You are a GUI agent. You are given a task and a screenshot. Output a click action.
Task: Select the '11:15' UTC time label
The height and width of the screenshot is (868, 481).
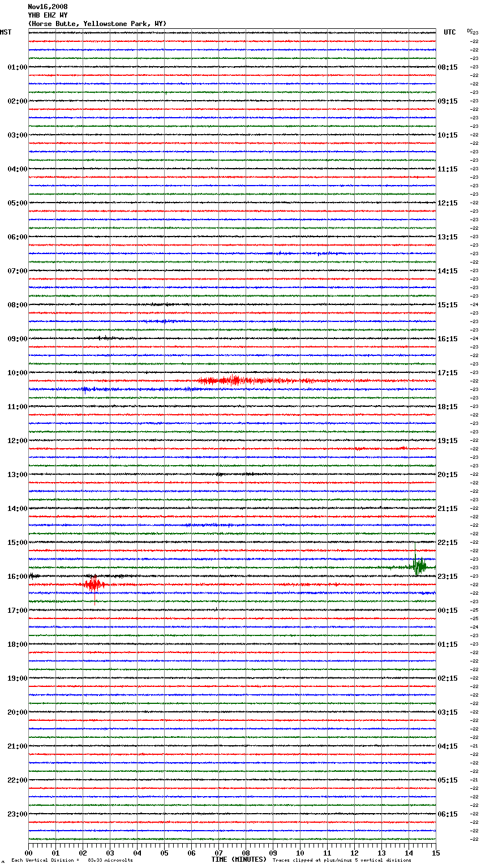(448, 169)
